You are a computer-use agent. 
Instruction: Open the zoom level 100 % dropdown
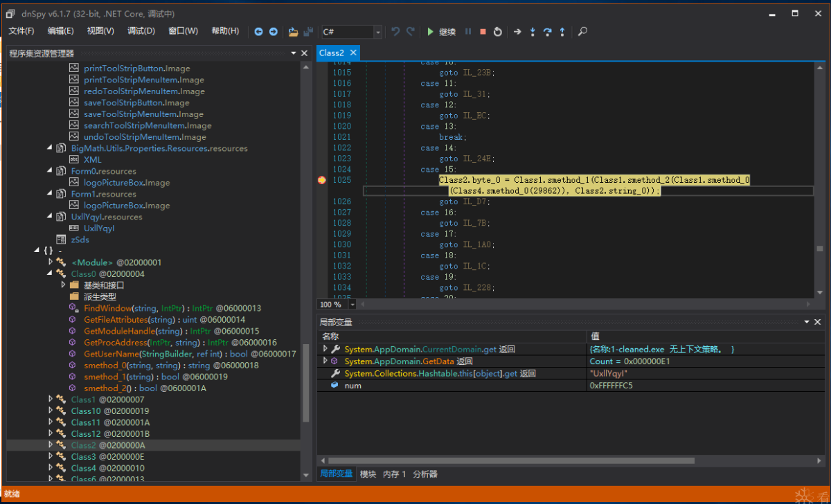point(352,305)
